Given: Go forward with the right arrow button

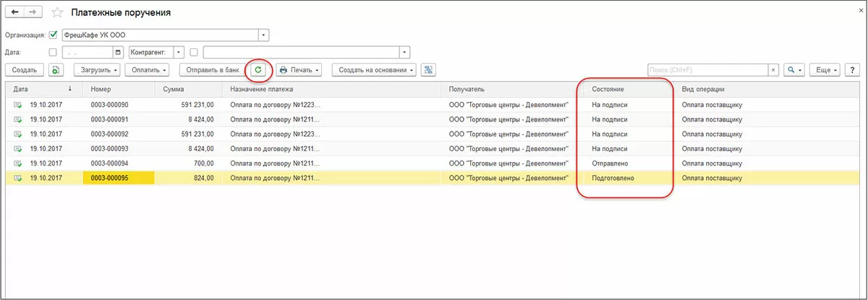Looking at the screenshot, I should 33,12.
